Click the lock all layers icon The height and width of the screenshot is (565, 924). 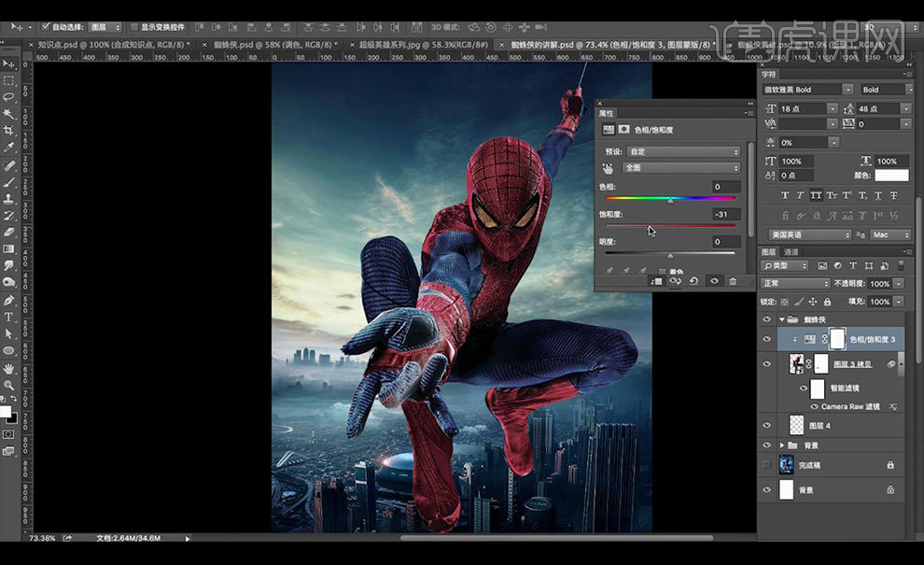tap(827, 302)
